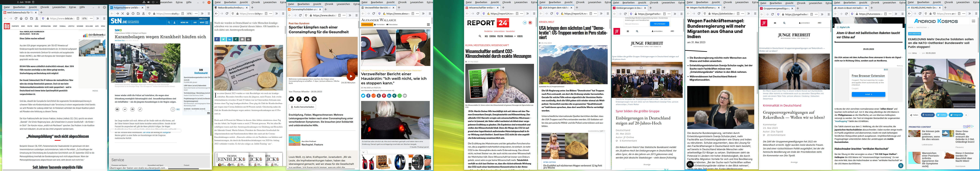Expand toolbar overflow chevron in Bild window
This screenshot has height=171, width=980.
98,18
